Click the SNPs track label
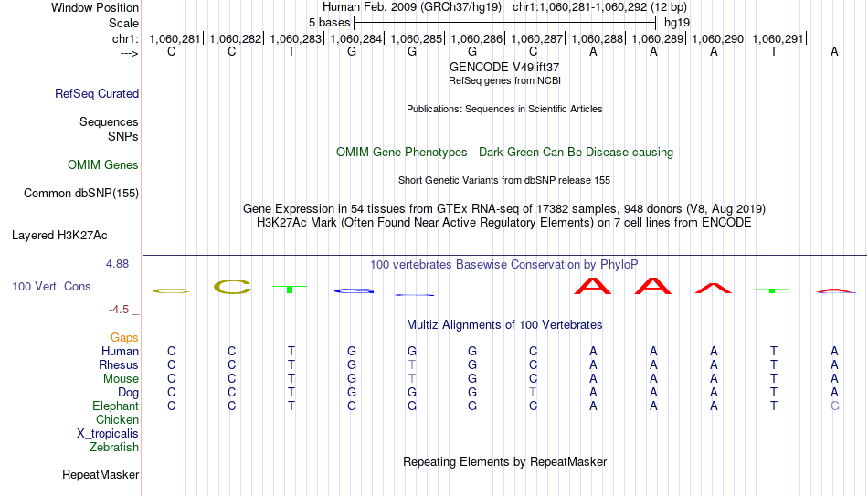Screen dimensions: 868x496 [x=123, y=136]
